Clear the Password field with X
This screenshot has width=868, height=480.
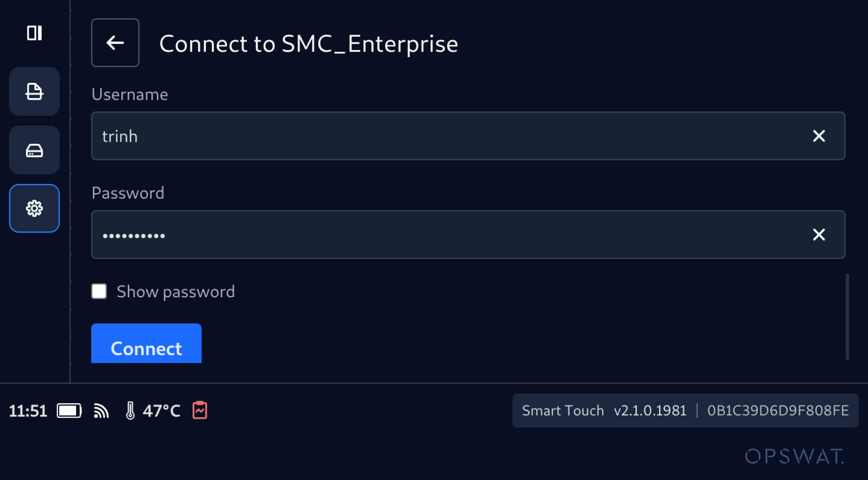[x=819, y=234]
